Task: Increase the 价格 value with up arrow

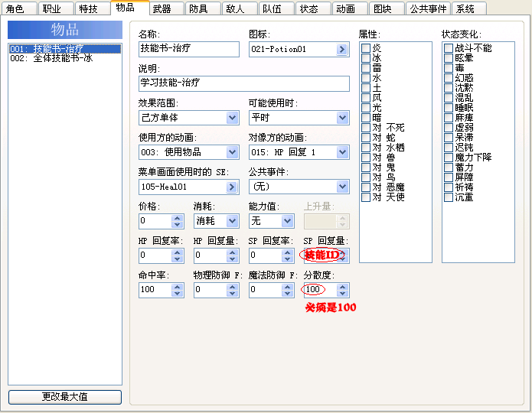Action: coord(177,218)
